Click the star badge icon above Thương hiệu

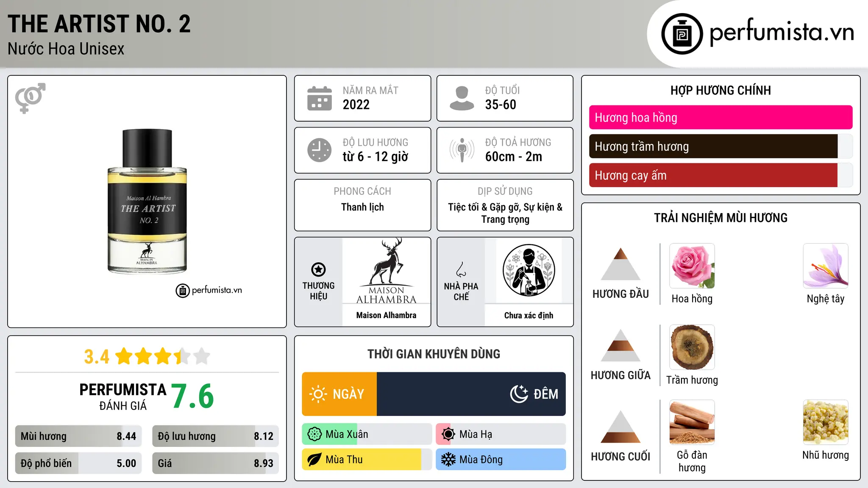pyautogui.click(x=318, y=269)
